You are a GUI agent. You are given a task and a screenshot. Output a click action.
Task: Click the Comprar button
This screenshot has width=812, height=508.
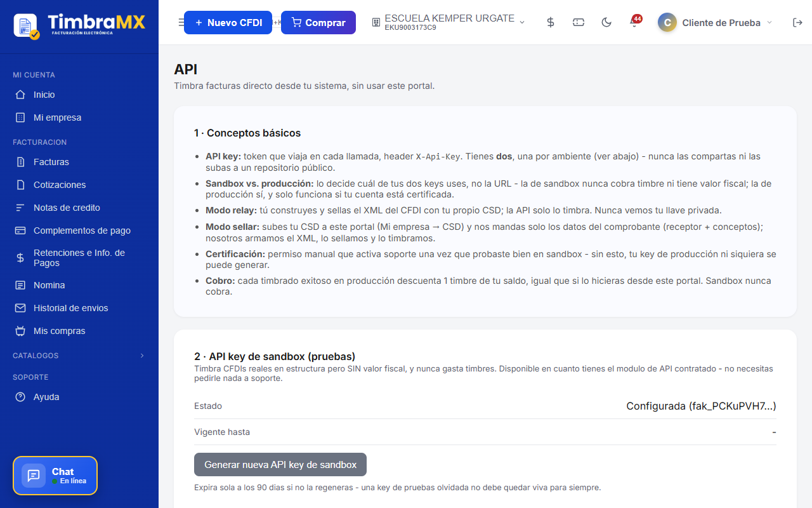[x=318, y=22]
